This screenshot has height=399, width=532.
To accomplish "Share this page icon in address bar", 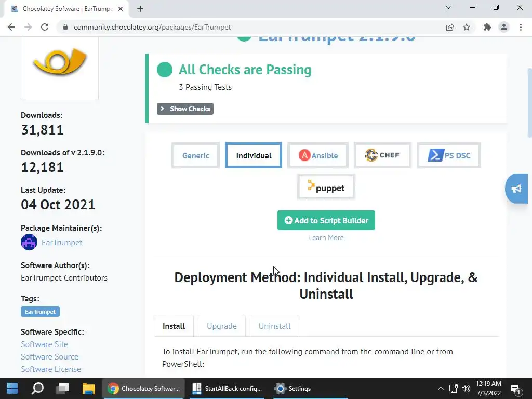I will (x=450, y=27).
